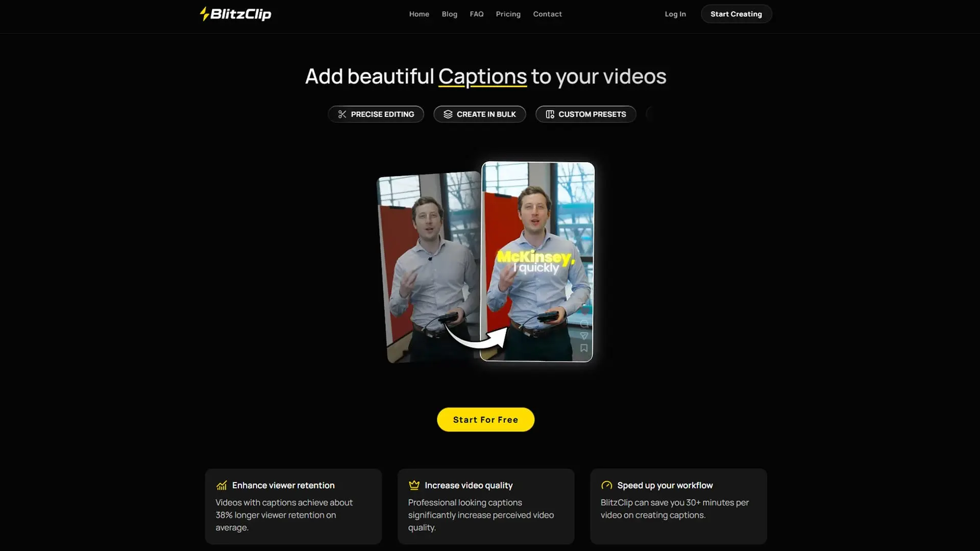Screen dimensions: 980x551
Task: Click the Log In link
Action: tap(675, 14)
